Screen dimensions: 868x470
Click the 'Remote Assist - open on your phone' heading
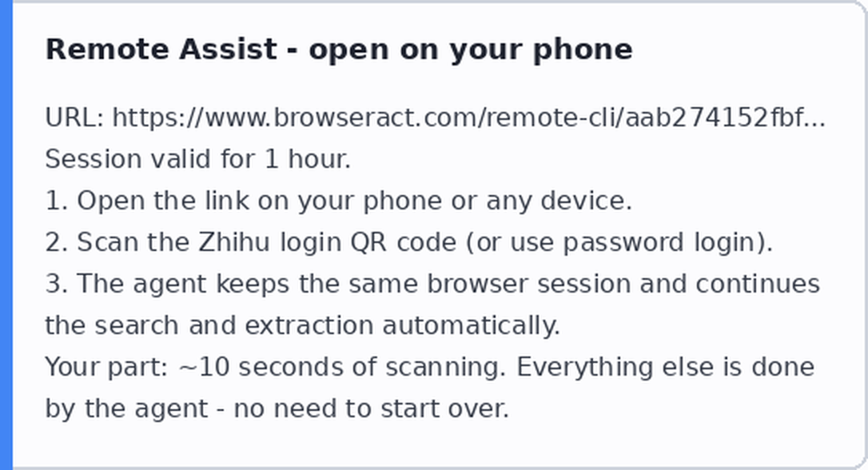click(x=339, y=50)
